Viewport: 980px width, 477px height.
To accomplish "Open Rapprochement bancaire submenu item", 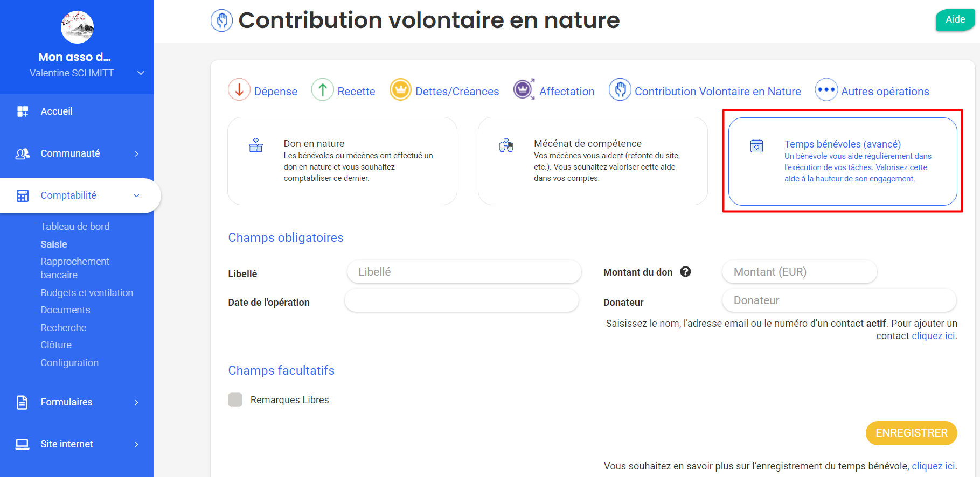I will pos(75,268).
